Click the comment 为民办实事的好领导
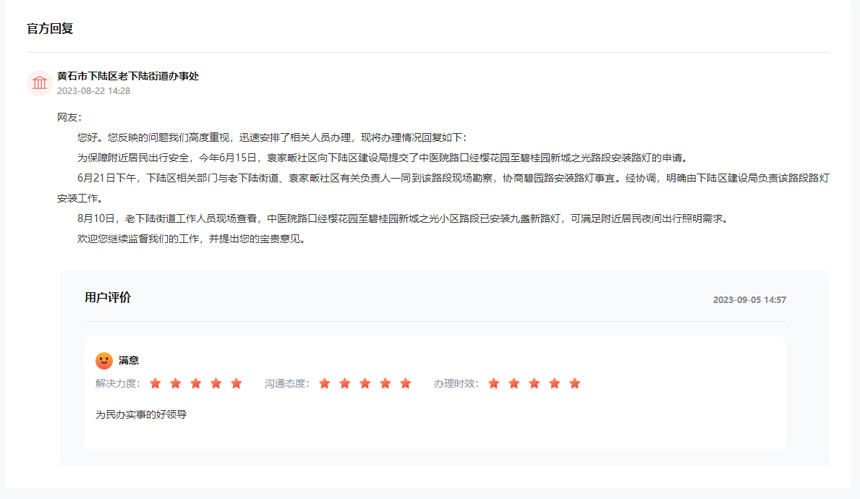 click(141, 414)
